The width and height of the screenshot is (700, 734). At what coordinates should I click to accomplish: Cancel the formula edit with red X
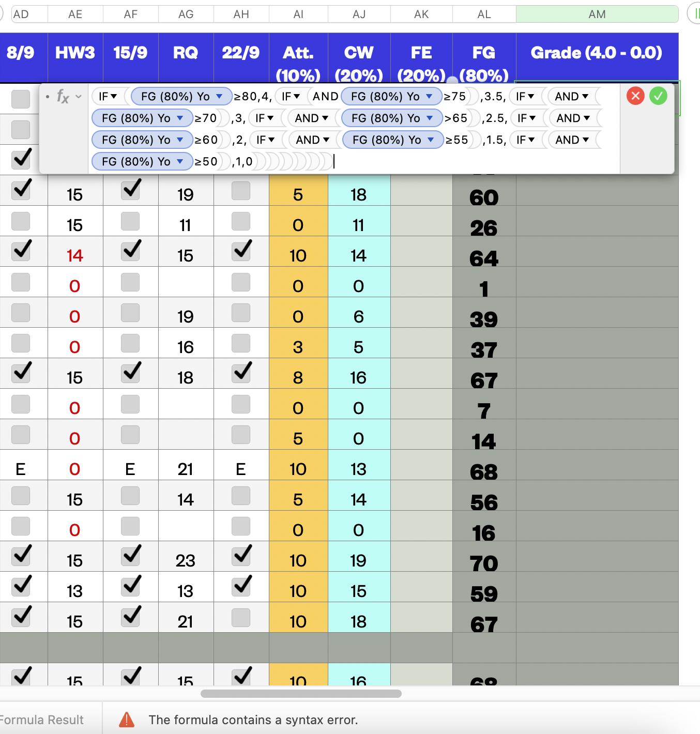(x=635, y=96)
